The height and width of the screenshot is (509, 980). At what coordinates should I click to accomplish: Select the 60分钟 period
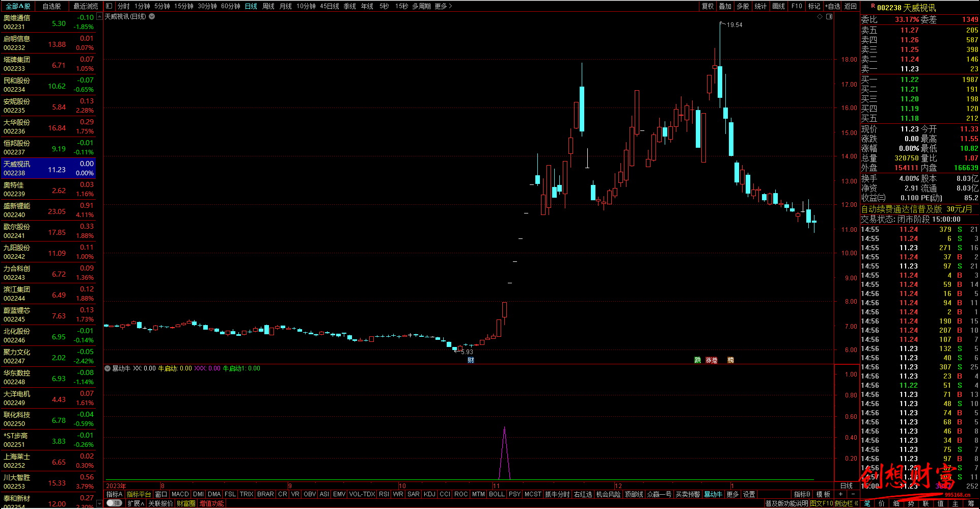pyautogui.click(x=231, y=6)
